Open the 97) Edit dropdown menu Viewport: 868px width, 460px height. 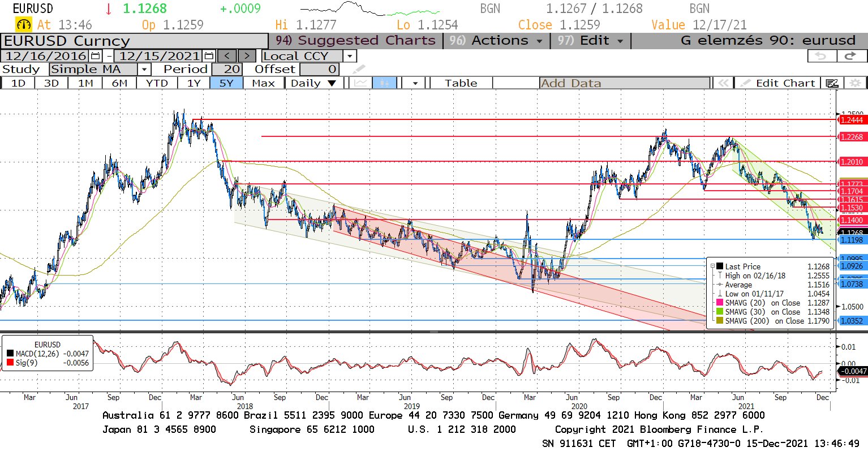591,41
